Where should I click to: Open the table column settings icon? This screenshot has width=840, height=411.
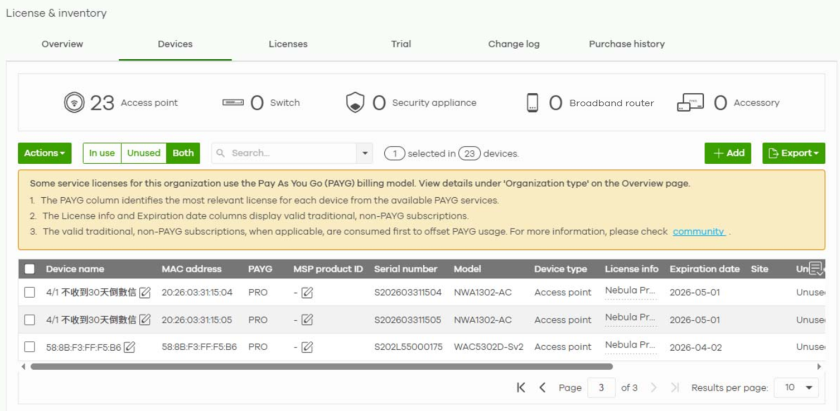coord(816,269)
